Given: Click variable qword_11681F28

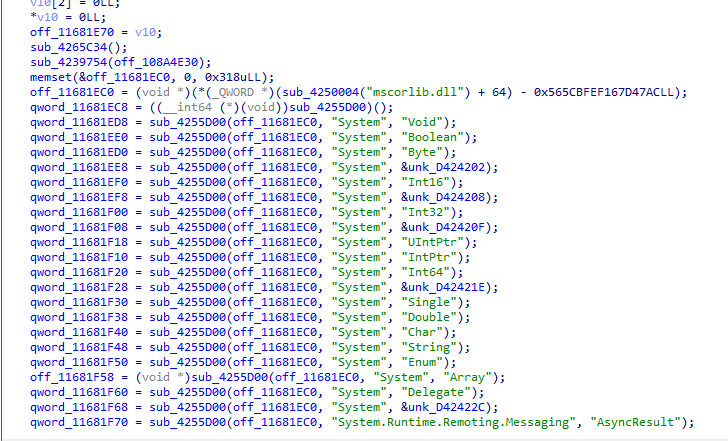Looking at the screenshot, I should [x=79, y=287].
